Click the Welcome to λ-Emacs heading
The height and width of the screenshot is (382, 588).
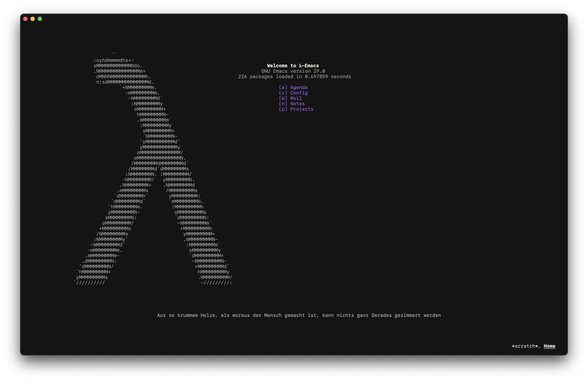coord(293,66)
